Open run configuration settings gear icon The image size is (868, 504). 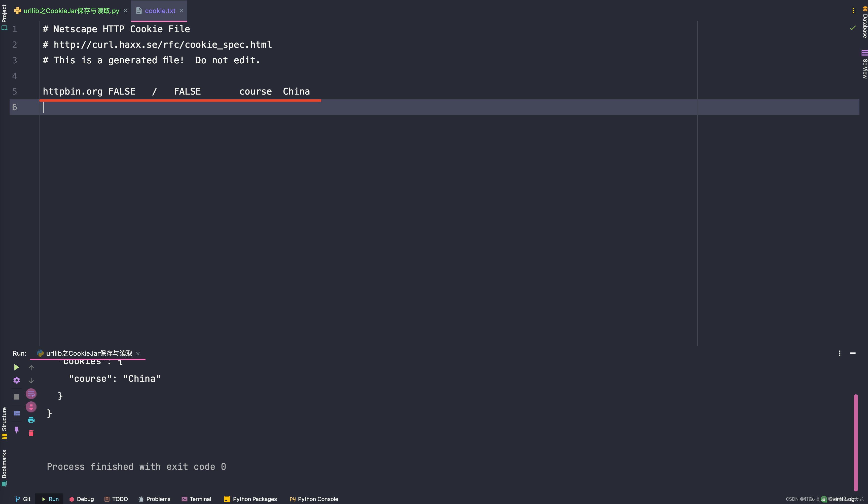16,380
